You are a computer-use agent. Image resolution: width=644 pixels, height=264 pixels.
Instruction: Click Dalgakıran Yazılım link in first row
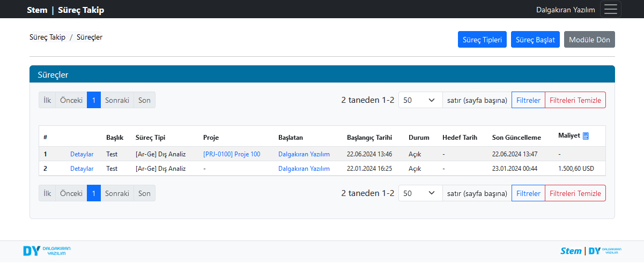304,154
